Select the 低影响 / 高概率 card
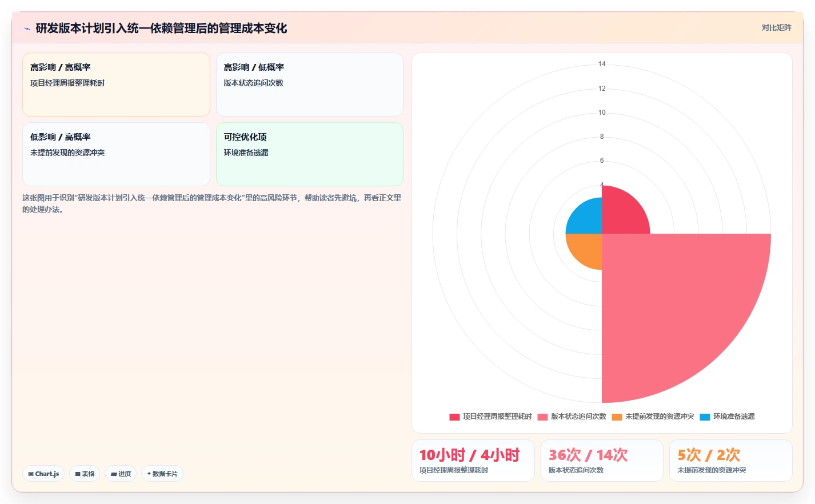 116,154
